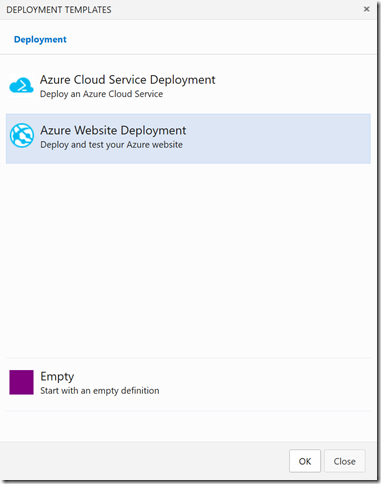The height and width of the screenshot is (484, 381).
Task: Select Azure Website Deployment title
Action: pyautogui.click(x=113, y=130)
